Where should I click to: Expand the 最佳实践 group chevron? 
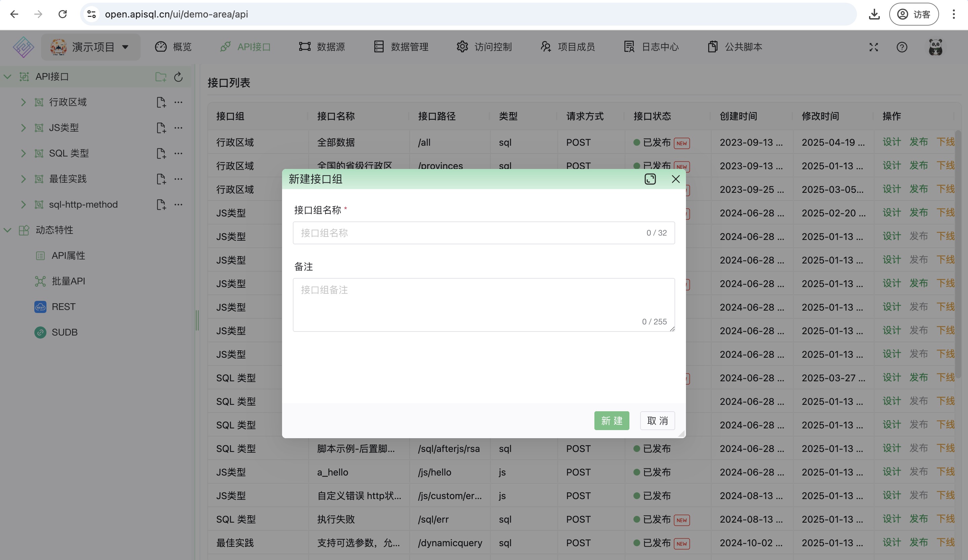(24, 179)
